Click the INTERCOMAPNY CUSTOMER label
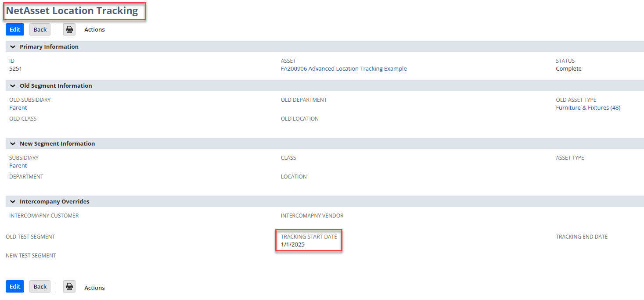The image size is (644, 300). point(44,215)
